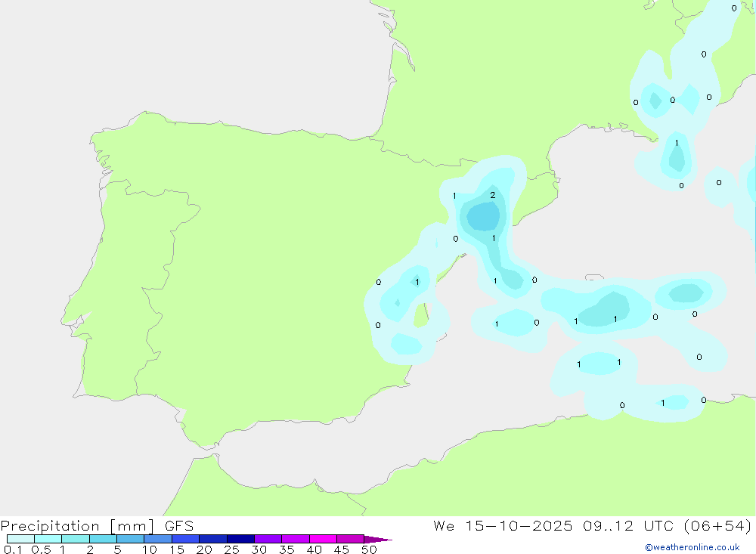Screen dimensions: 756x554
Task: Click the legend tick label "0.5"
Action: pyautogui.click(x=41, y=549)
